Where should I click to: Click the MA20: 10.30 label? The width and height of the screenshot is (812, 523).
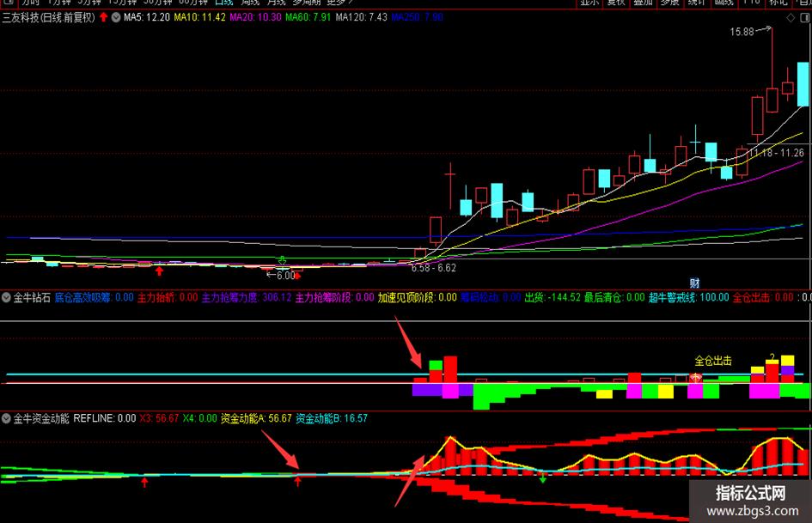point(255,17)
